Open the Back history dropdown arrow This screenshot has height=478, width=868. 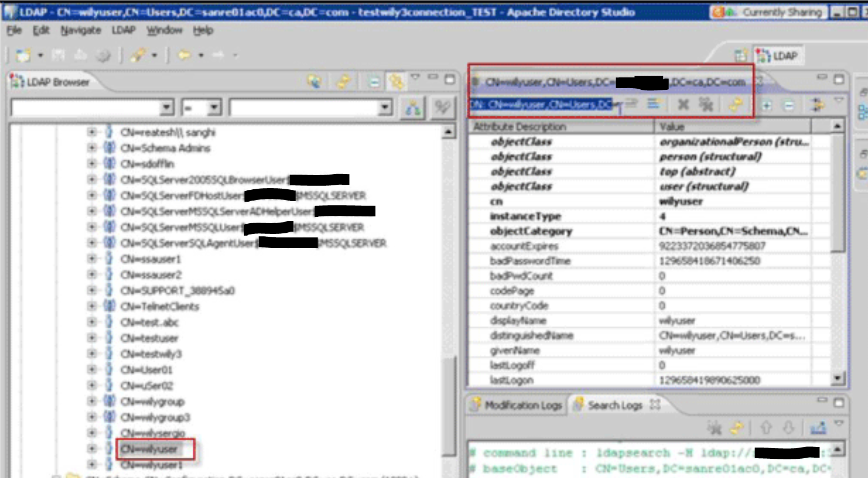point(201,55)
